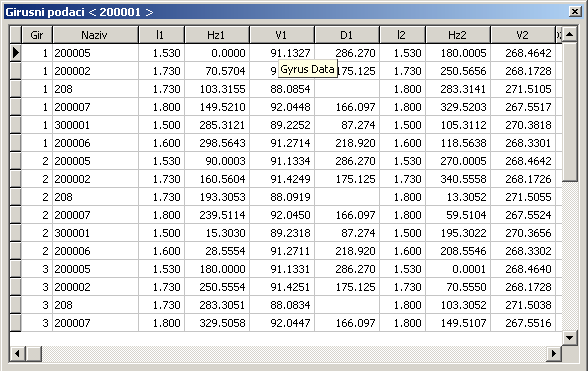Screen dimensions: 588x371
Task: Click the horizontal scrollbar thumb
Action: [x=34, y=353]
